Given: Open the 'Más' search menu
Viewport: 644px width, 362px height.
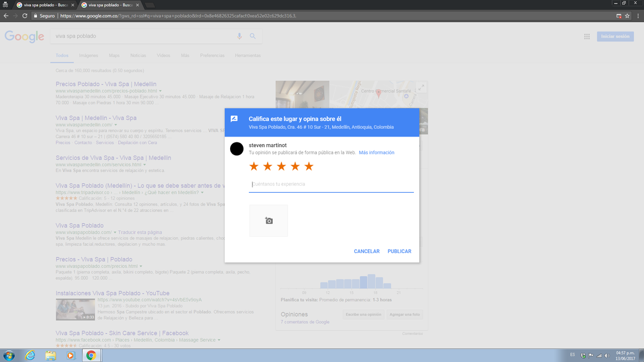Looking at the screenshot, I should [x=185, y=56].
